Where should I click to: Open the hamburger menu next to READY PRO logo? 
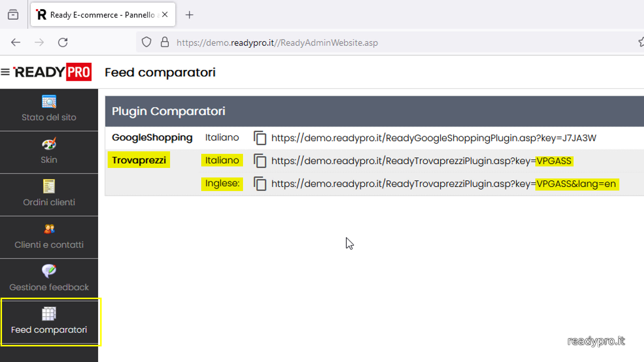pos(6,72)
